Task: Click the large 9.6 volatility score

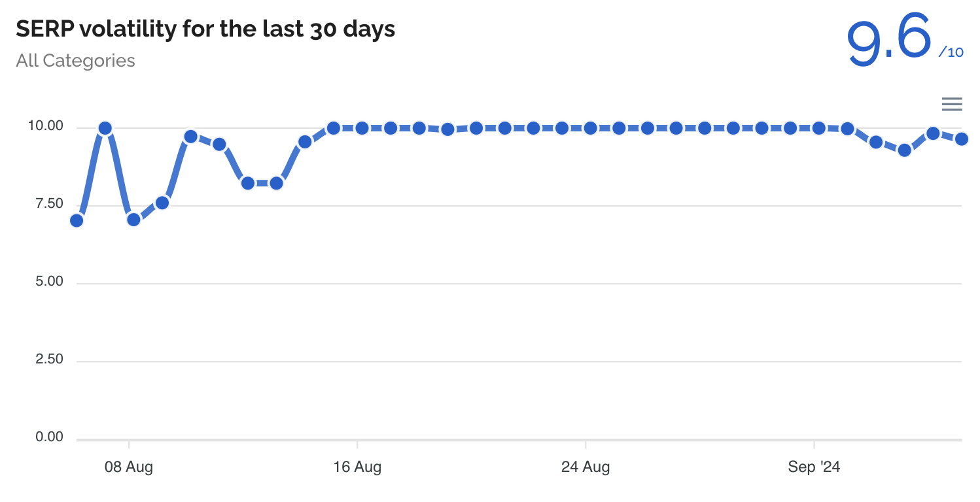Action: (888, 39)
